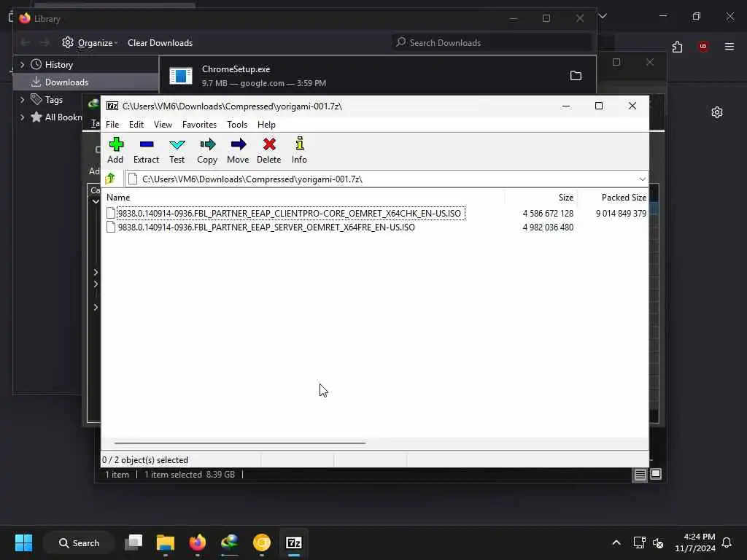Viewport: 747px width, 560px height.
Task: Click the 4 982 036 480 size value
Action: coord(548,227)
